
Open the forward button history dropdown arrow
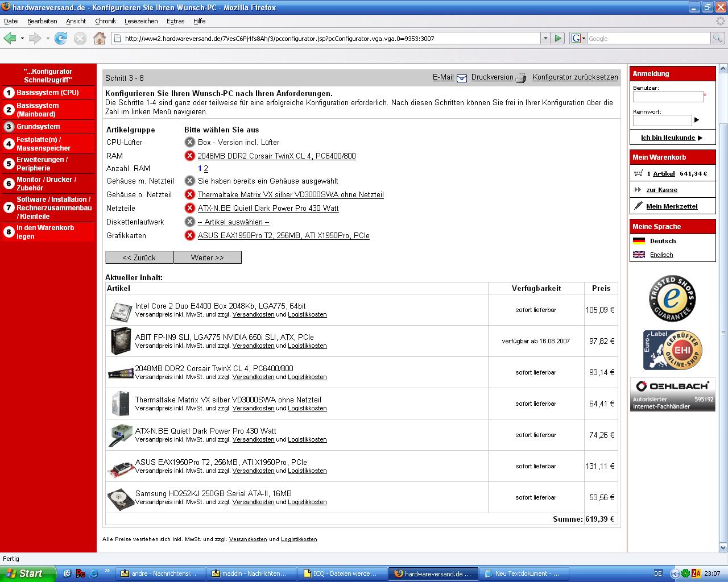coord(47,39)
